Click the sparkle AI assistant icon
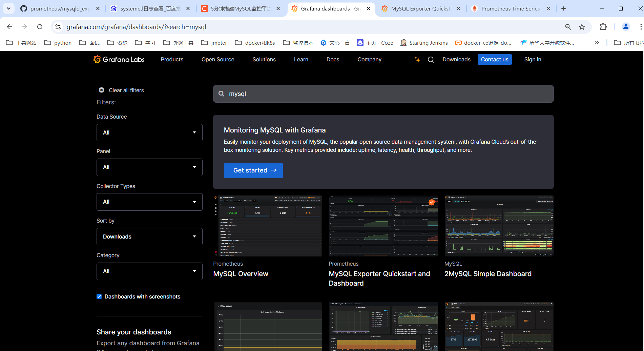Image resolution: width=644 pixels, height=351 pixels. 417,60
